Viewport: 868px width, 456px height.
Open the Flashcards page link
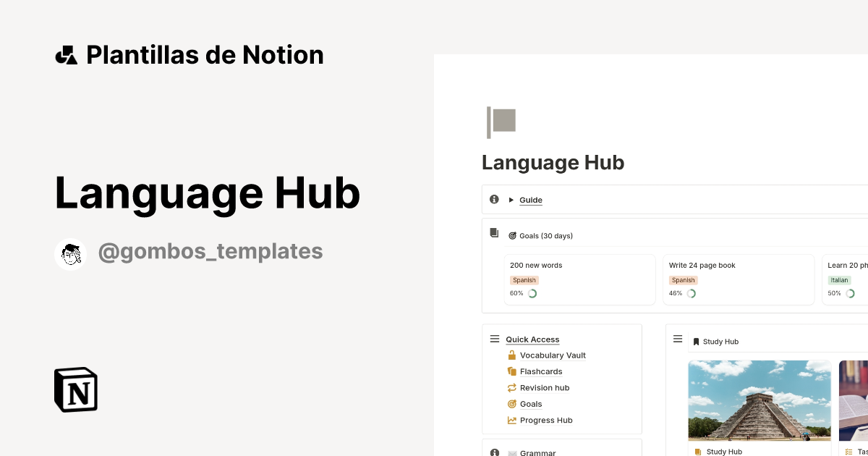(x=541, y=371)
